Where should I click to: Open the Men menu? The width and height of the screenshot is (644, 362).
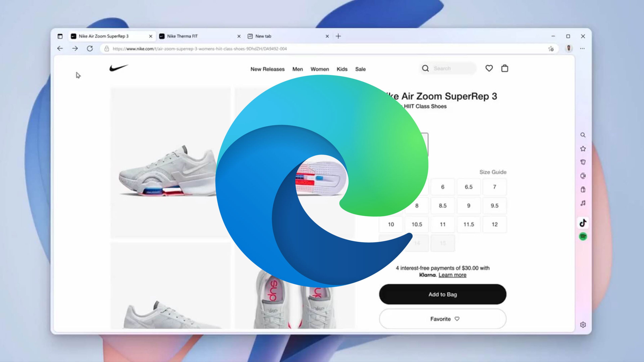point(298,69)
